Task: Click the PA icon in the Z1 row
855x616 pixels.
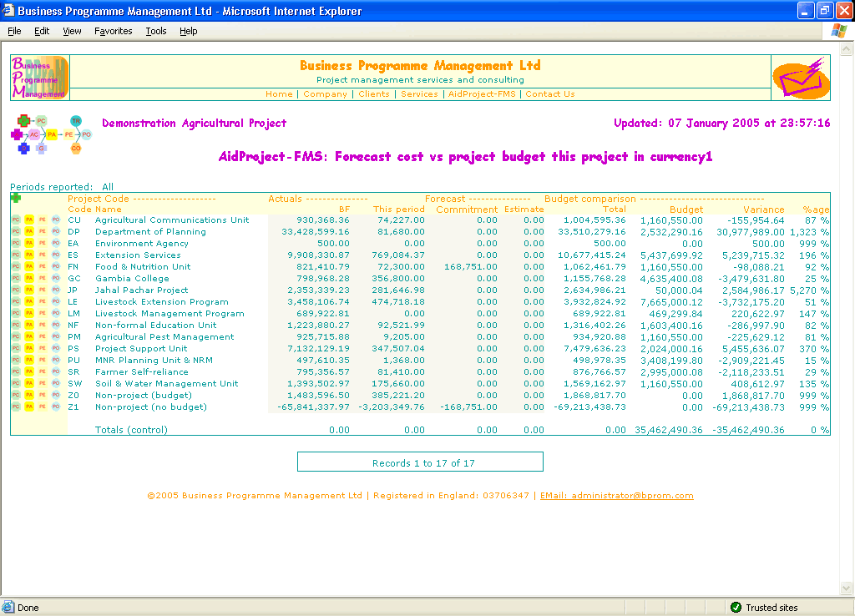Action: (29, 406)
